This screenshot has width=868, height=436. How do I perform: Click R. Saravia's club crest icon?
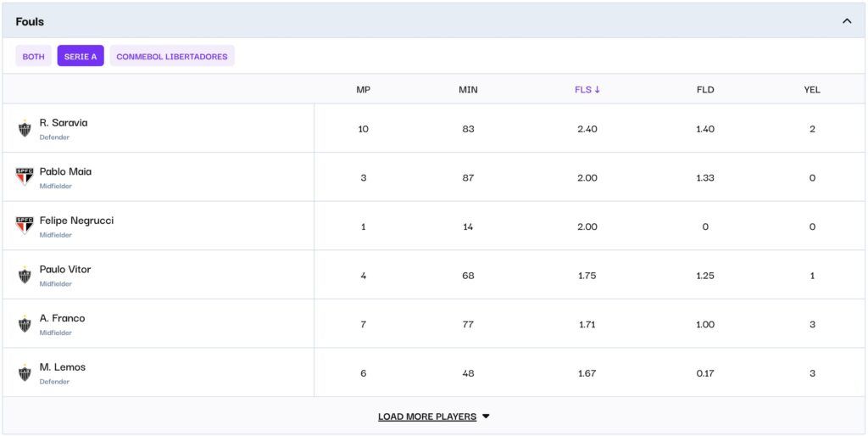click(x=25, y=129)
